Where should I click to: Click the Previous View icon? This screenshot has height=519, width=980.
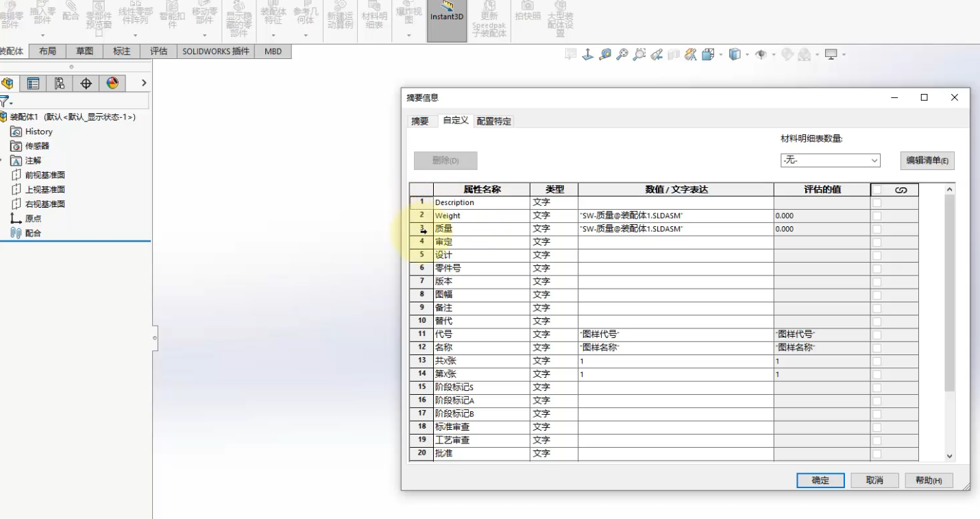point(657,54)
